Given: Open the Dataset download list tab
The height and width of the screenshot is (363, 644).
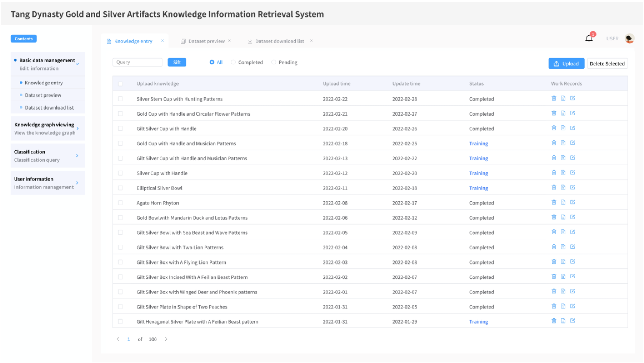Looking at the screenshot, I should tap(279, 41).
